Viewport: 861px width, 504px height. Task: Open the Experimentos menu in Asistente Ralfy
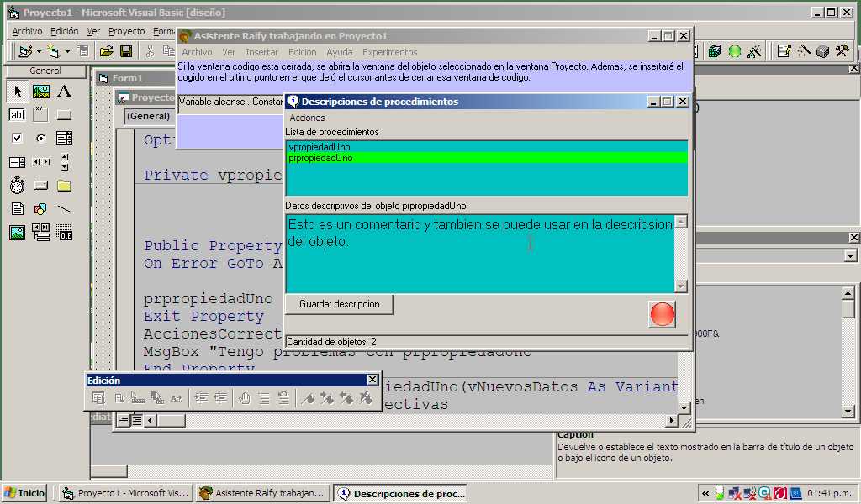(x=390, y=52)
